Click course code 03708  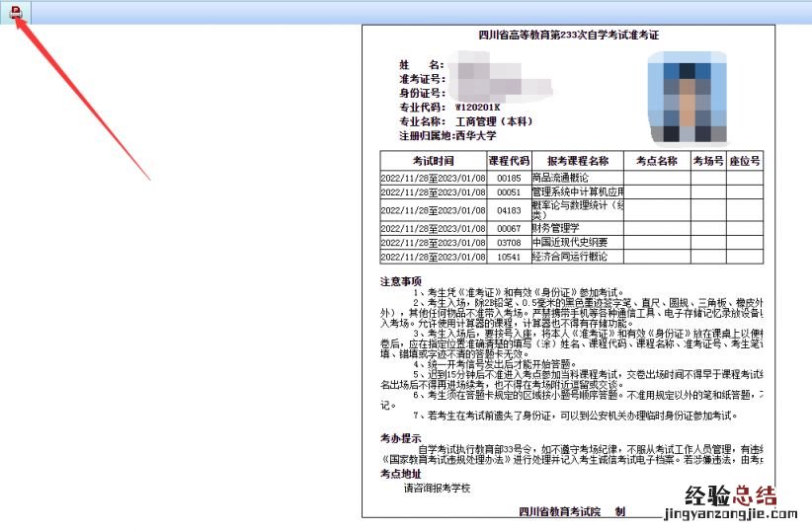pos(509,243)
